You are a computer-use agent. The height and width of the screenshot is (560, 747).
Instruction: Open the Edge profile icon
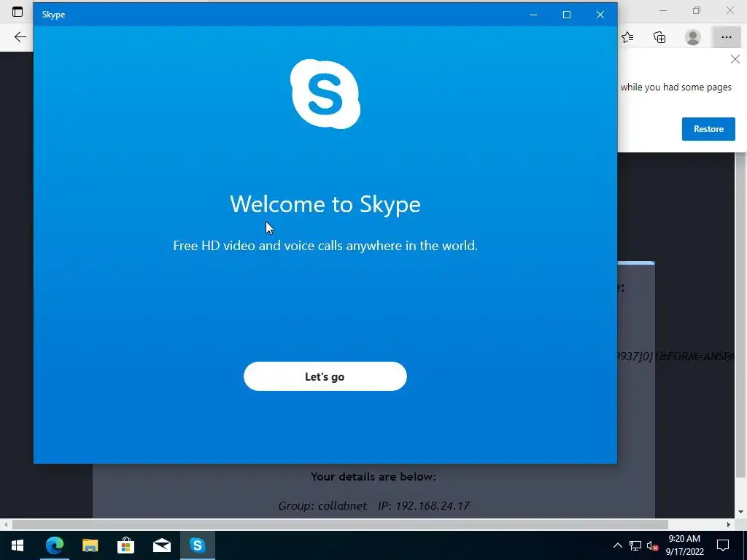pos(693,37)
